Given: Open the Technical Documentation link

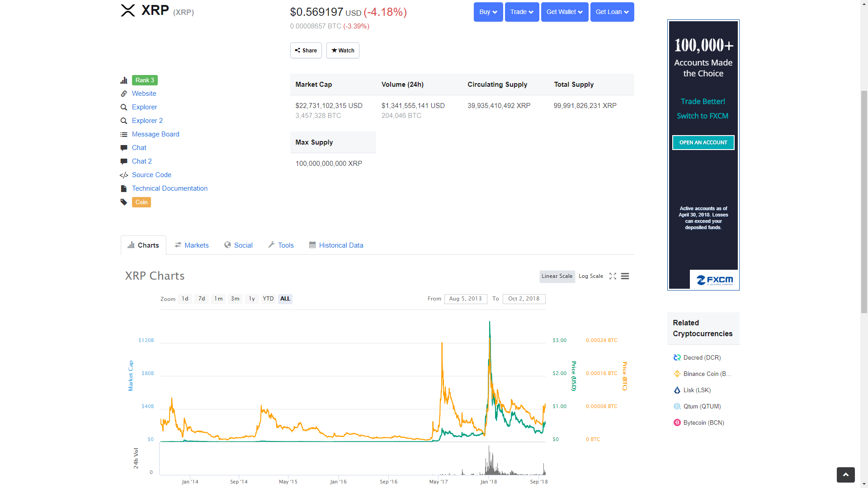Looking at the screenshot, I should (170, 188).
